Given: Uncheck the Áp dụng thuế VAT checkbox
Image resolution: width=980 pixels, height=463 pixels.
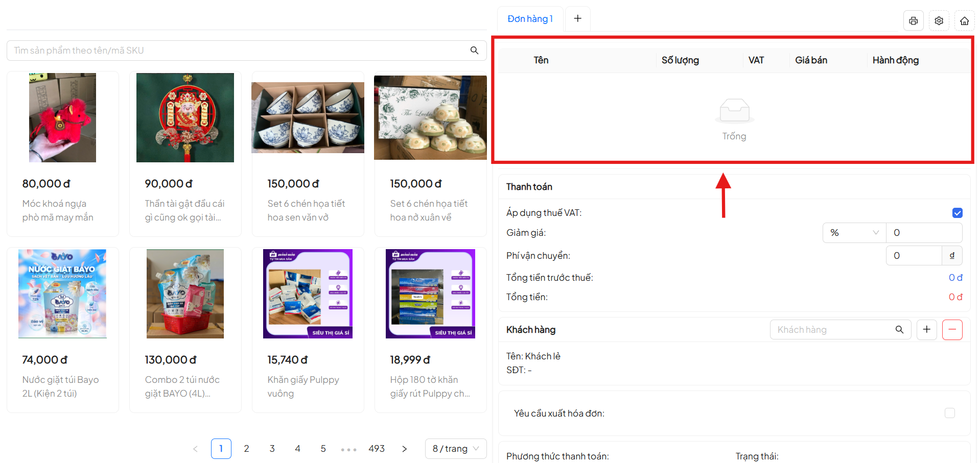Looking at the screenshot, I should pyautogui.click(x=957, y=213).
